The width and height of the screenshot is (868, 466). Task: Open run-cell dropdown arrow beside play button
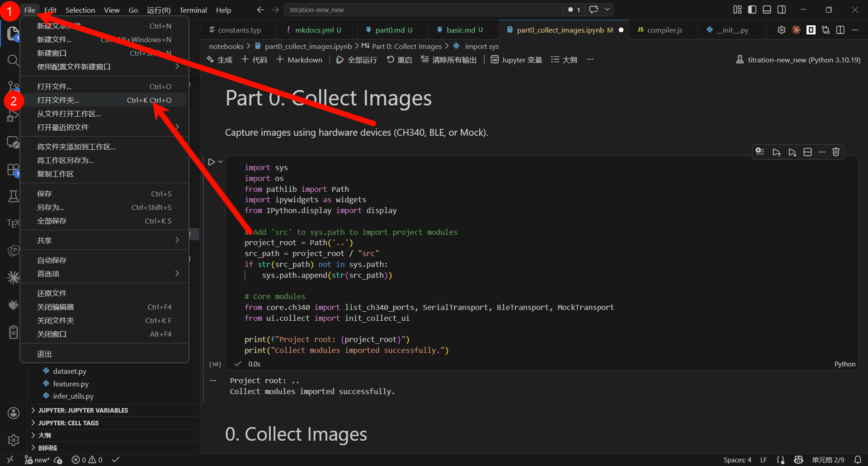click(x=221, y=162)
